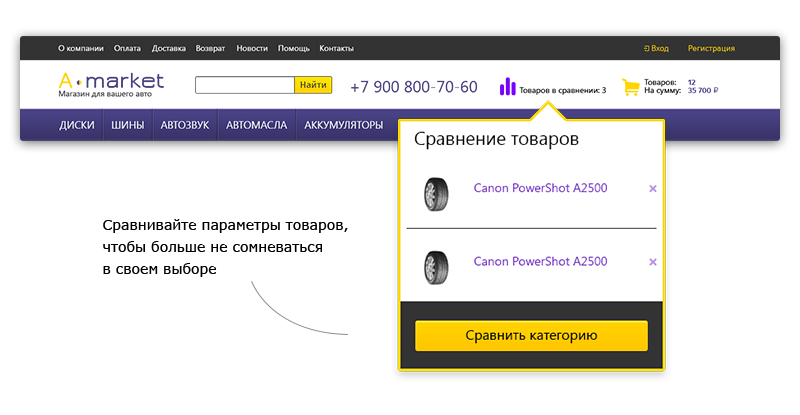Select АККУМУЛЯТОРЫ category
The height and width of the screenshot is (415, 800).
tap(343, 125)
